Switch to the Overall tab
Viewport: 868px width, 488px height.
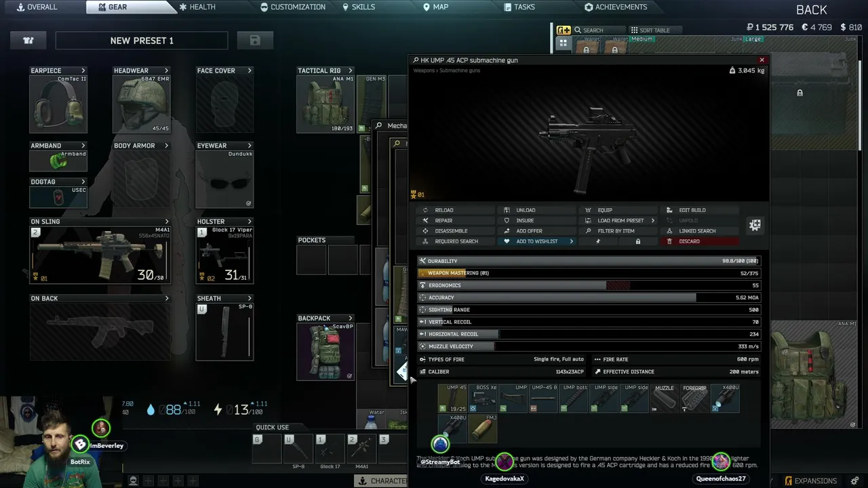[x=37, y=7]
